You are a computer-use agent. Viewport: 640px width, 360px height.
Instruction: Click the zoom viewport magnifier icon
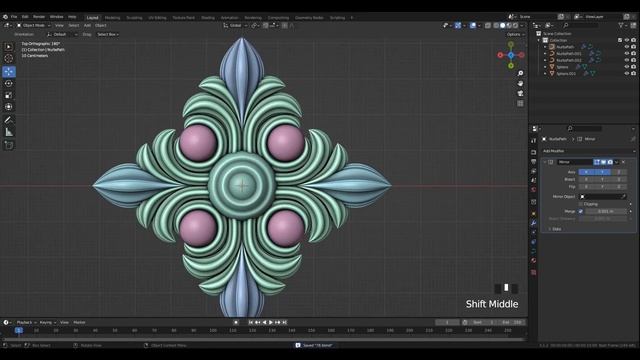(520, 73)
